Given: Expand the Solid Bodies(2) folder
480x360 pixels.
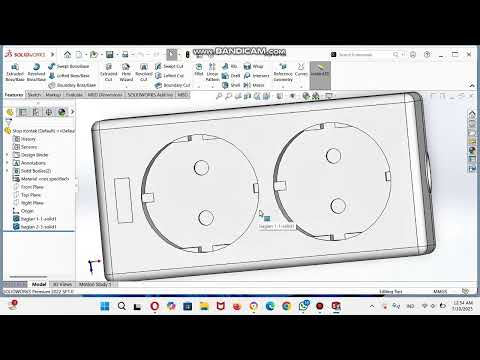Looking at the screenshot, I should [7, 171].
